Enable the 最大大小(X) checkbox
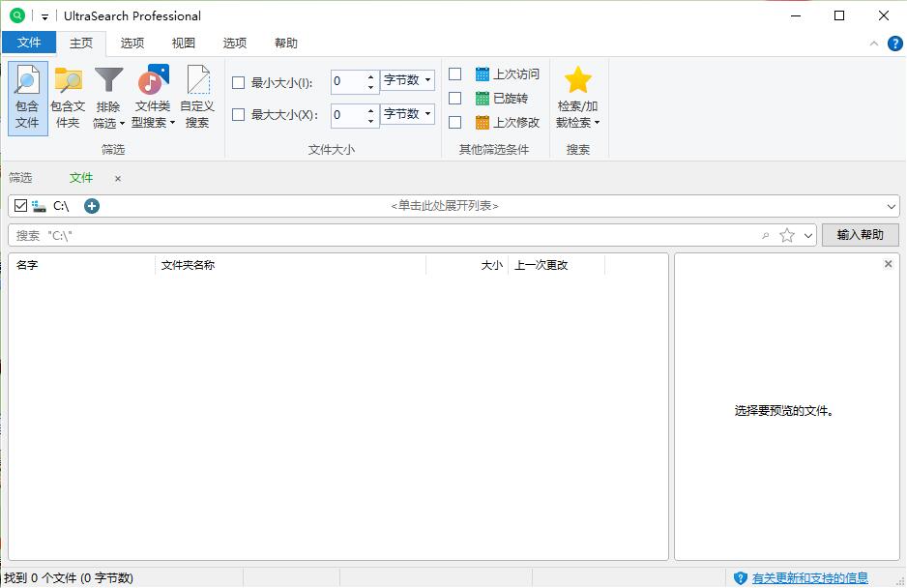The image size is (907, 588). click(238, 114)
